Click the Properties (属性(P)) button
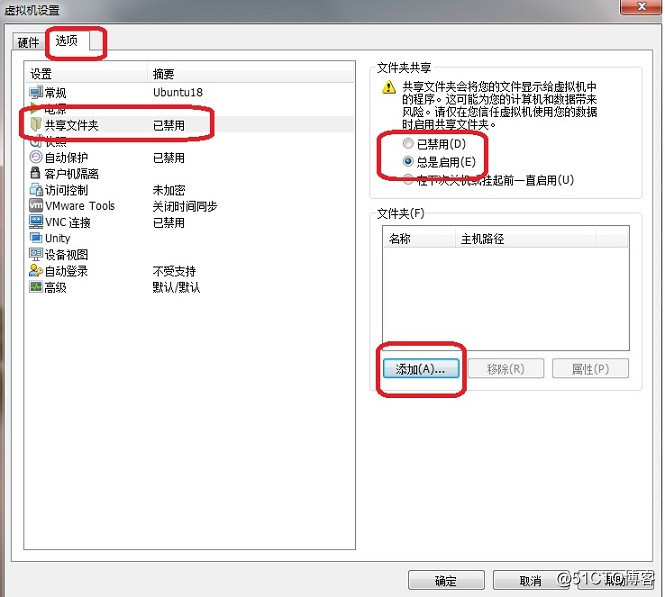665x597 pixels. coord(590,369)
